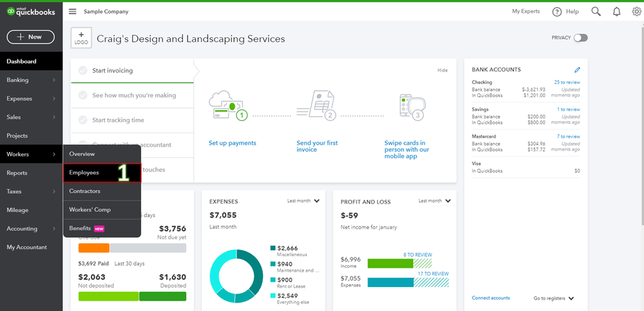The height and width of the screenshot is (311, 644).
Task: Edit bank accounts with pencil icon
Action: click(x=577, y=70)
